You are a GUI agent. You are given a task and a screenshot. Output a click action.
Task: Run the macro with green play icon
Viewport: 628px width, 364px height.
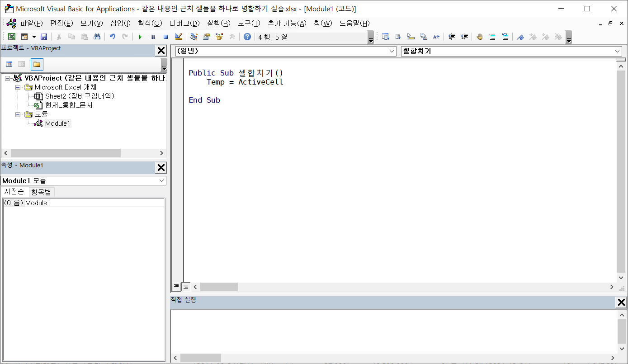tap(140, 37)
